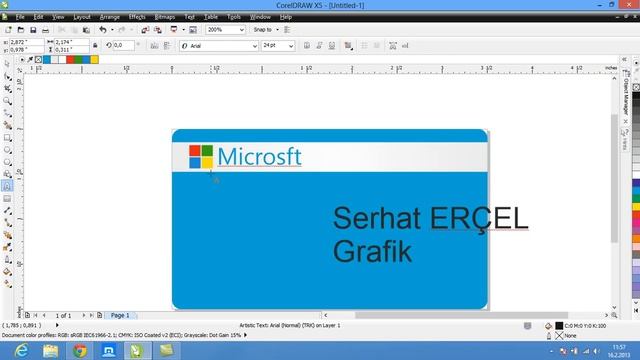Screen dimensions: 640x360
Task: Click the object X position field
Action: [26, 42]
